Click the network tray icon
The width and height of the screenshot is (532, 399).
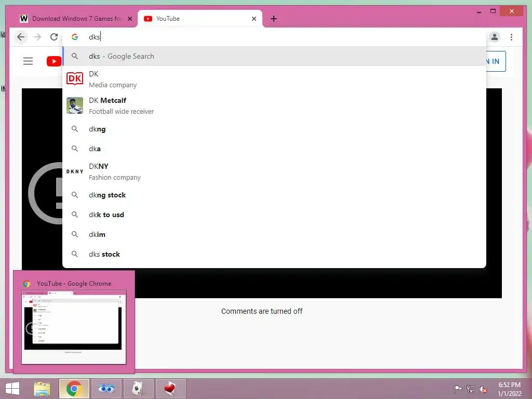tap(471, 389)
